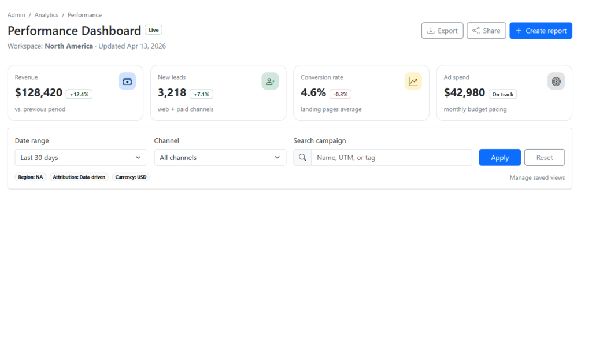
Task: Click the Ad spend target icon
Action: 556,81
